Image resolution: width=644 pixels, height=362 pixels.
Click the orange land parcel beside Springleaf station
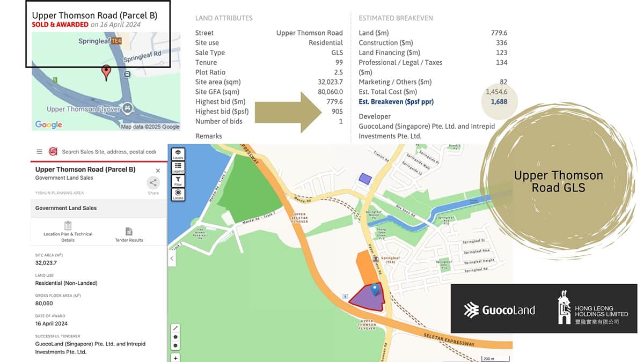366,269
